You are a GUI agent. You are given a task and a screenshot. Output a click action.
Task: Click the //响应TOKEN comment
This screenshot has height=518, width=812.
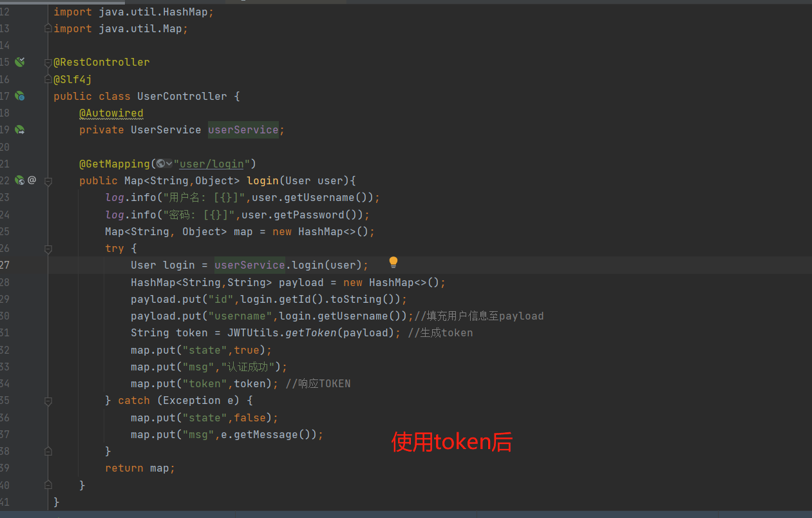point(318,383)
